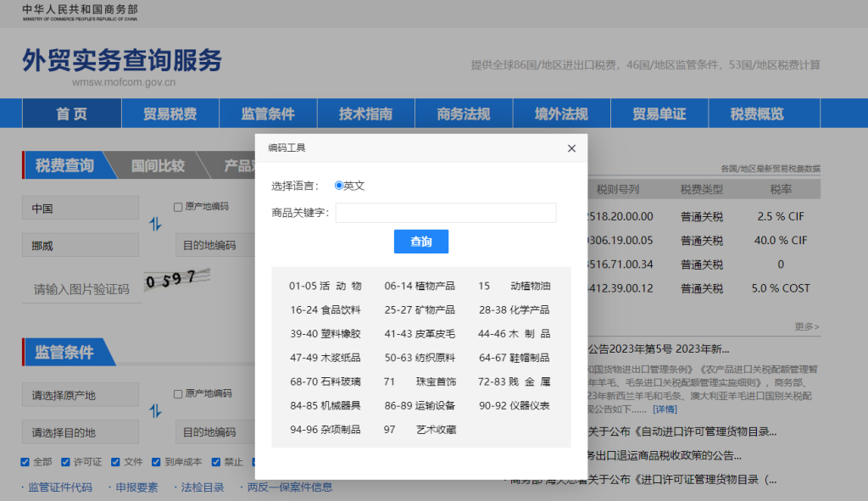Open category 47-49 木浆纸品
The height and width of the screenshot is (501, 868).
coord(325,358)
